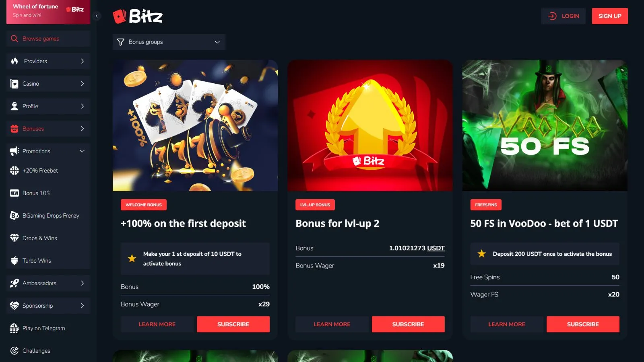
Task: Collapse the Promotions menu chevron
Action: pos(82,151)
